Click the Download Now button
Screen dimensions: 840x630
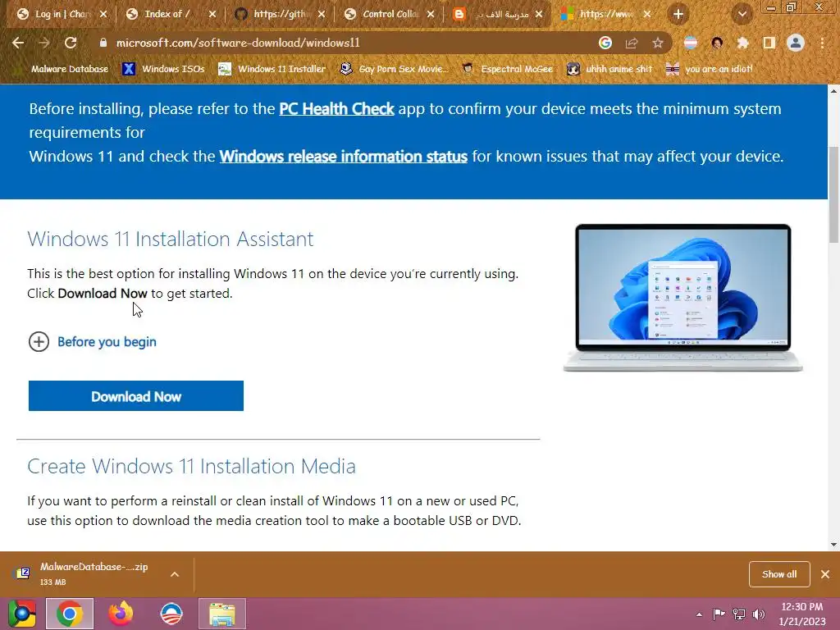coord(136,396)
